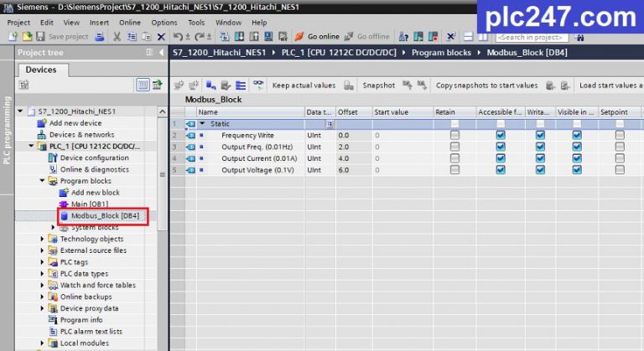Expand the External source files folder
Screen dimensions: 644x351
(42, 250)
